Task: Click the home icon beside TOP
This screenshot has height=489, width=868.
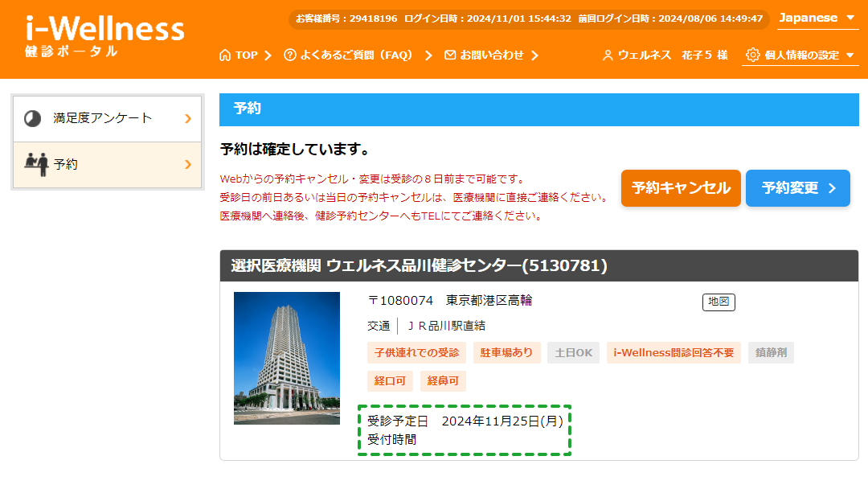Action: pyautogui.click(x=225, y=55)
